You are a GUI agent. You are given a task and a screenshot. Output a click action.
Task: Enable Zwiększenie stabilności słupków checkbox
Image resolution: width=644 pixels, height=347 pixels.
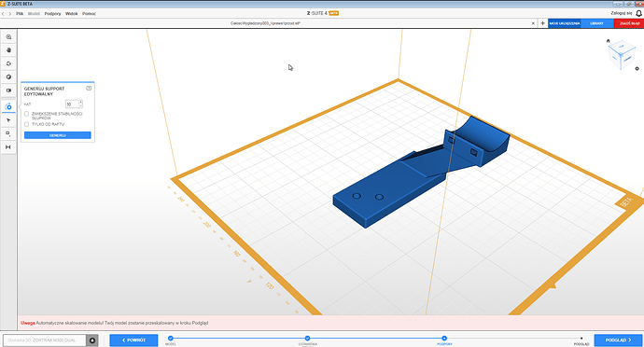click(26, 114)
